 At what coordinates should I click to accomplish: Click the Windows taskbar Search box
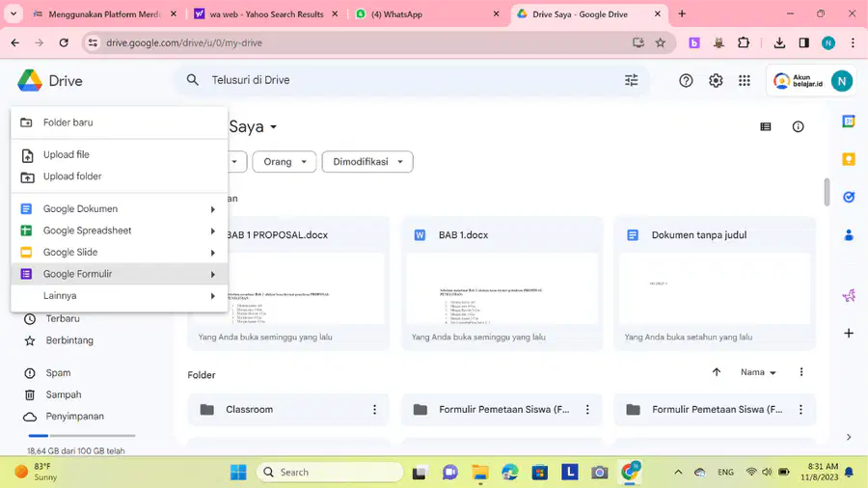[x=330, y=473]
